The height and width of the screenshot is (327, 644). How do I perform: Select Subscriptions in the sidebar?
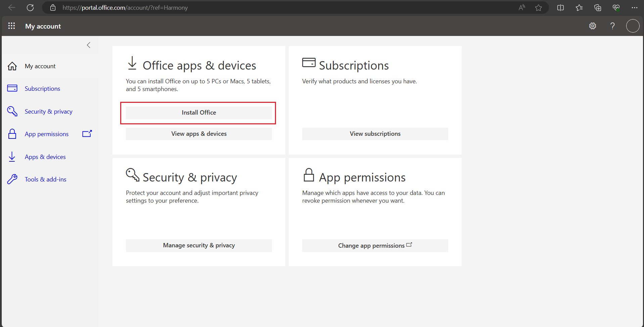[x=42, y=89]
